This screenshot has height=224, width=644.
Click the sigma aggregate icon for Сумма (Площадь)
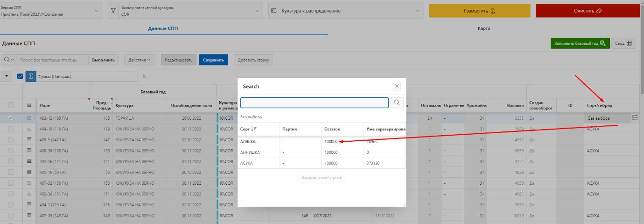click(31, 76)
